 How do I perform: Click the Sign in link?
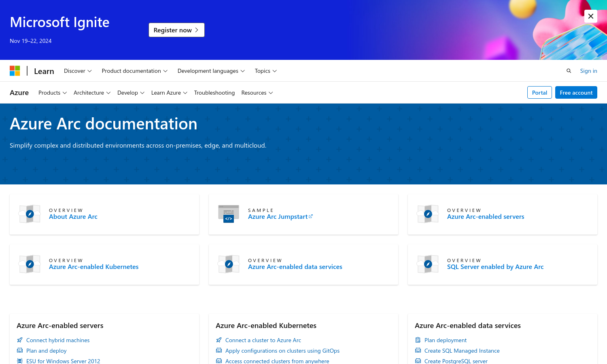pyautogui.click(x=588, y=71)
